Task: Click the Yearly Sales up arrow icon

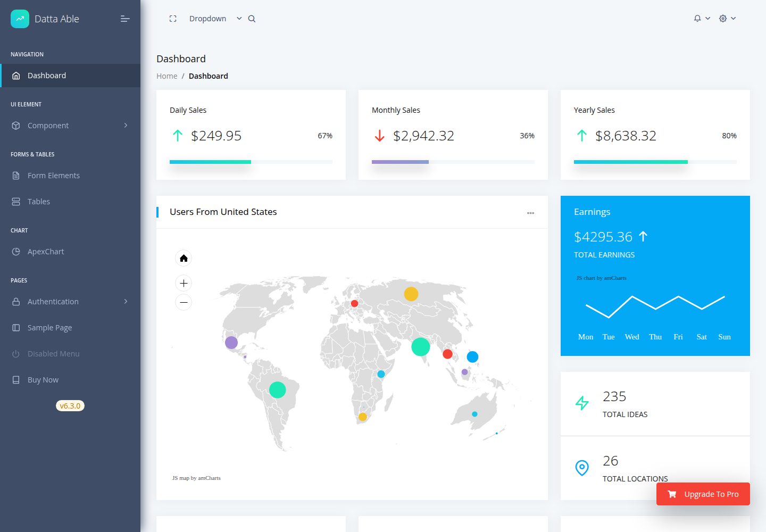Action: [582, 136]
